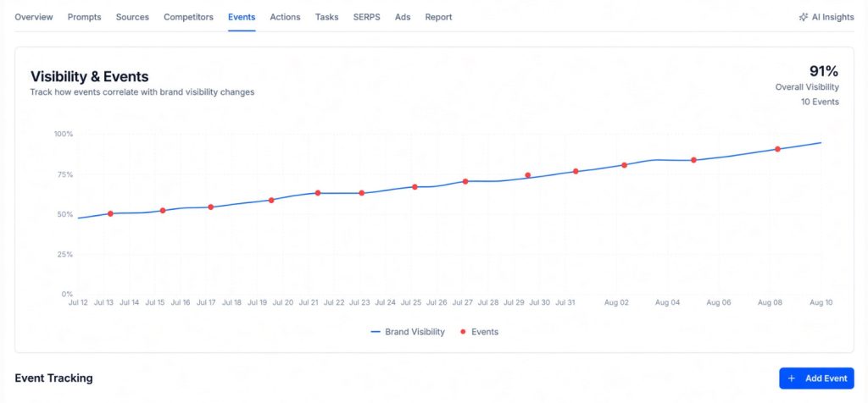This screenshot has width=868, height=403.
Task: Click the Add Event button
Action: (816, 378)
